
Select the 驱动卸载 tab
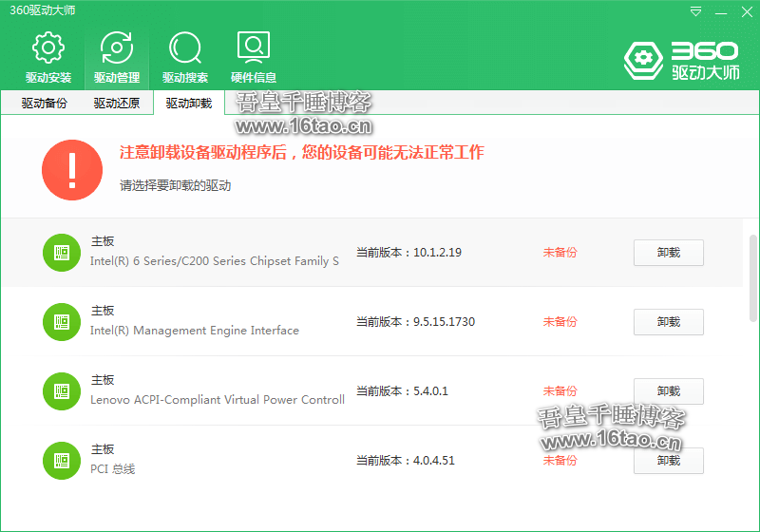coord(189,104)
